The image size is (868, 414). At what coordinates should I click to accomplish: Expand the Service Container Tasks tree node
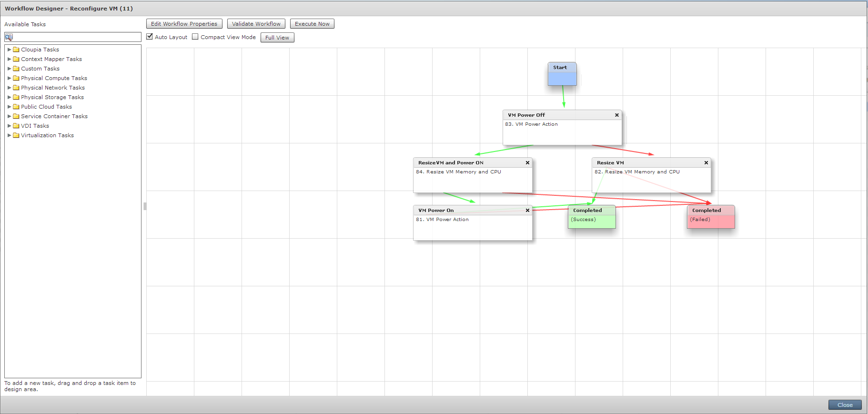click(9, 116)
